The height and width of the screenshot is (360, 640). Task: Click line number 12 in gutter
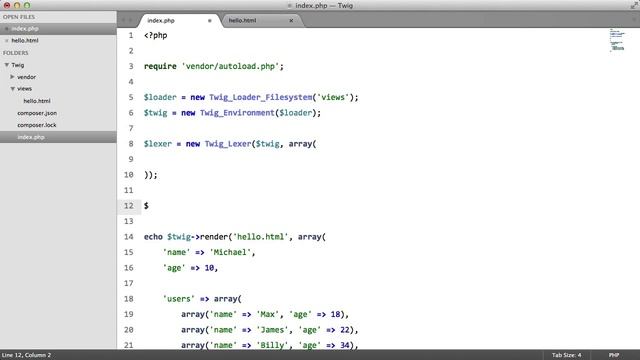[x=129, y=206]
